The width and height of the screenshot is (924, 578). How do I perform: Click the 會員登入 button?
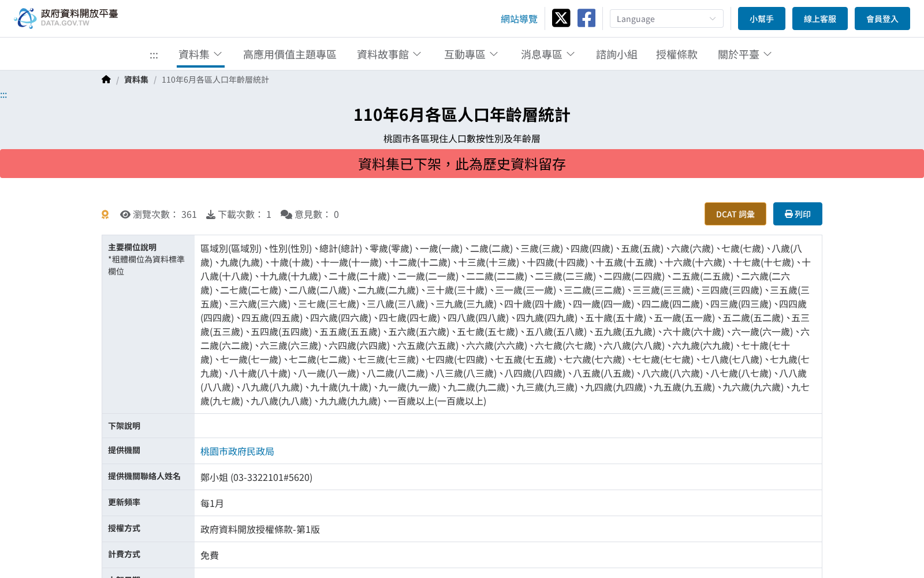(x=882, y=18)
